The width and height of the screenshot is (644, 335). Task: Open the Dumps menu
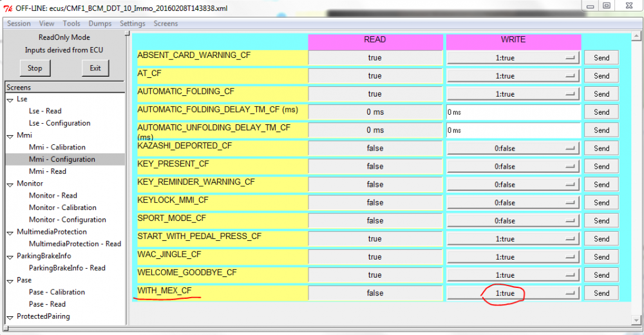[x=100, y=23]
